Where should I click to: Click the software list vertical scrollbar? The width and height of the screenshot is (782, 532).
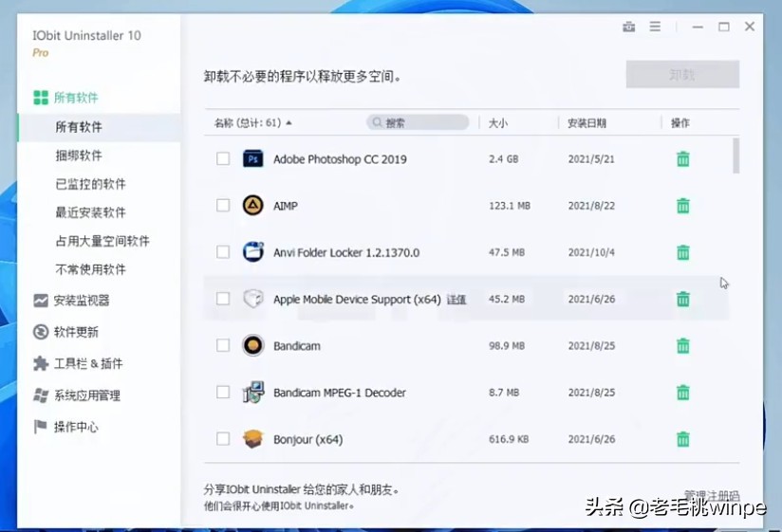735,156
